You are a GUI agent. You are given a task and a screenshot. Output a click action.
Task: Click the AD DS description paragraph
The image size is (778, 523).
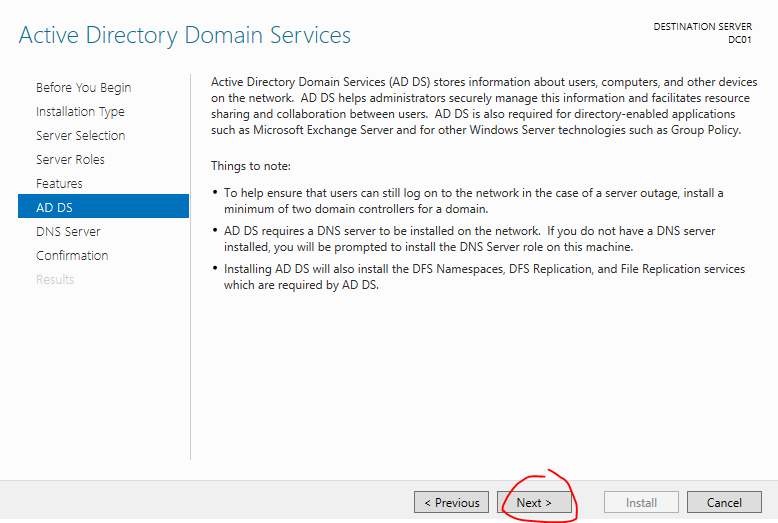[x=484, y=106]
